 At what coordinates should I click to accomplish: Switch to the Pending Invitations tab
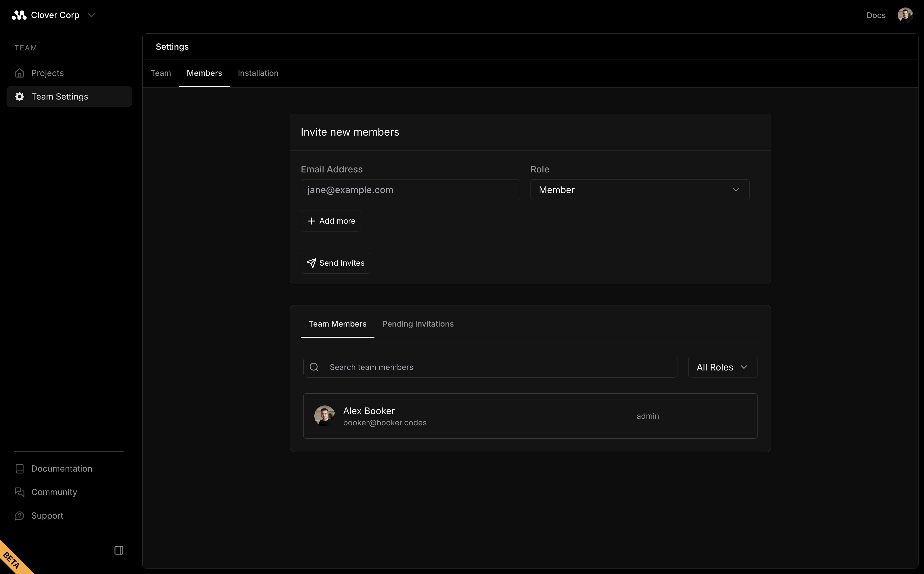tap(418, 324)
